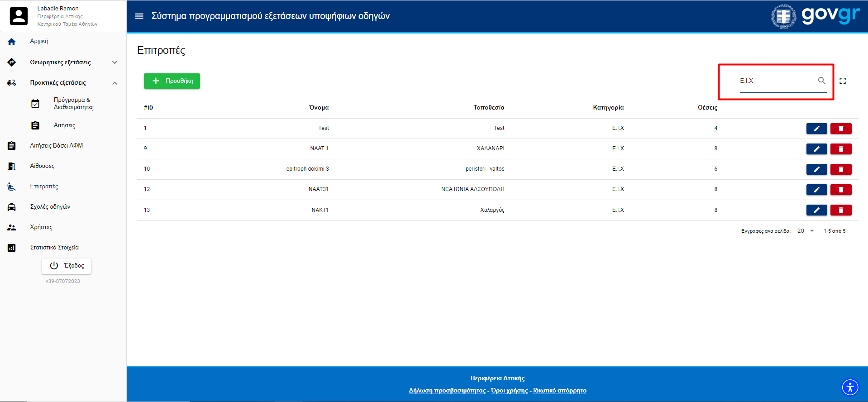Click the green Προσθήκη button
Viewport: 868px width, 402px height.
pos(172,81)
